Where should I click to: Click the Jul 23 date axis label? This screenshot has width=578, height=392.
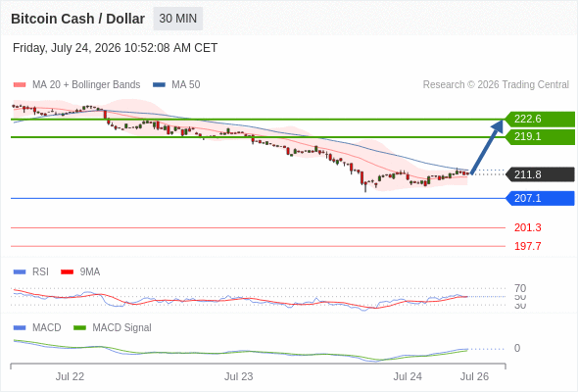pyautogui.click(x=238, y=376)
